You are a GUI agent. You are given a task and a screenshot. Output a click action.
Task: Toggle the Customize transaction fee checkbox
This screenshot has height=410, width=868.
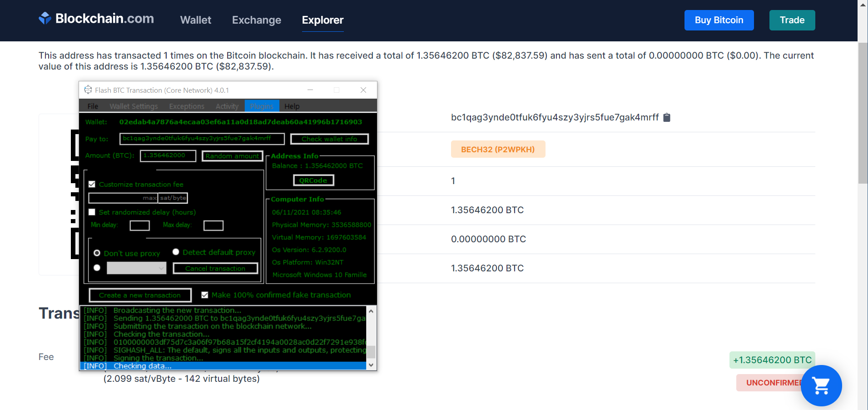tap(92, 185)
